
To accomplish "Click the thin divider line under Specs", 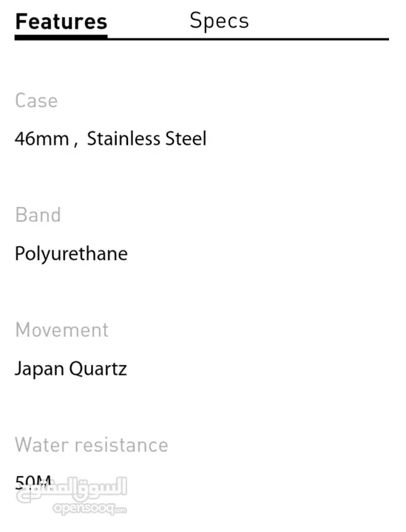I will coord(248,39).
